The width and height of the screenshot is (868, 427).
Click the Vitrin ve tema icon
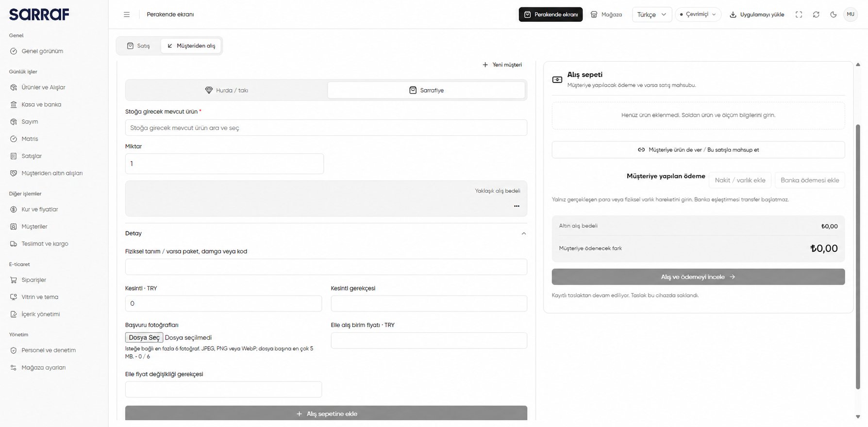coord(14,297)
